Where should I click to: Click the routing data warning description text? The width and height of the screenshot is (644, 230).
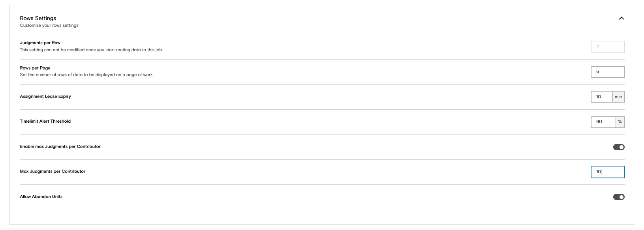tap(91, 50)
